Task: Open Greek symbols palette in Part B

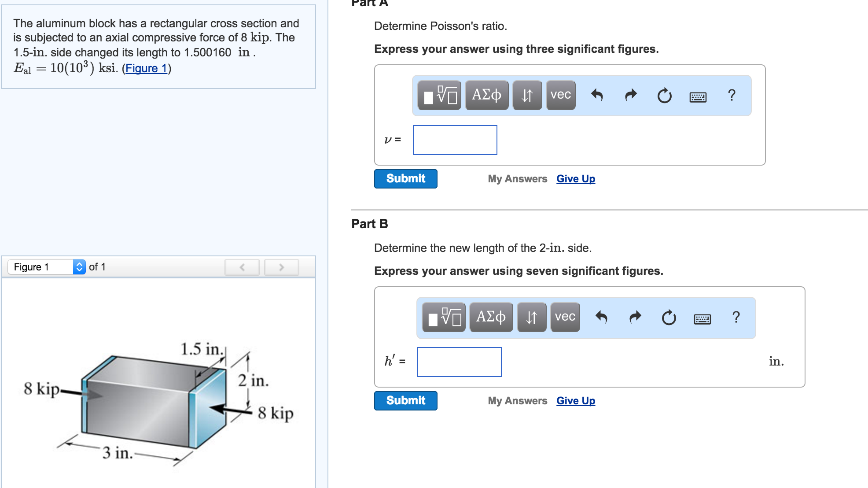Action: click(x=491, y=317)
